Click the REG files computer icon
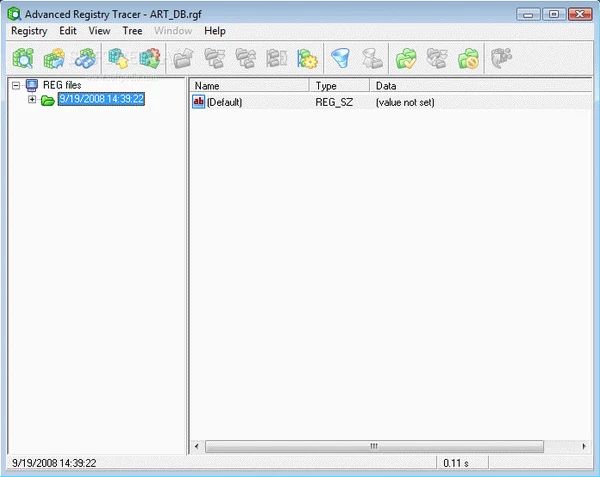Image resolution: width=600 pixels, height=477 pixels. [x=32, y=85]
